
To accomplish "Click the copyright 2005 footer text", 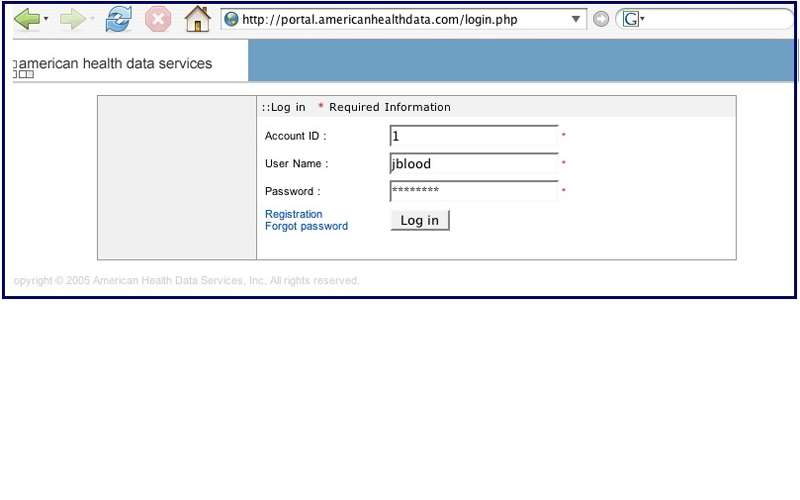I will pos(187,281).
